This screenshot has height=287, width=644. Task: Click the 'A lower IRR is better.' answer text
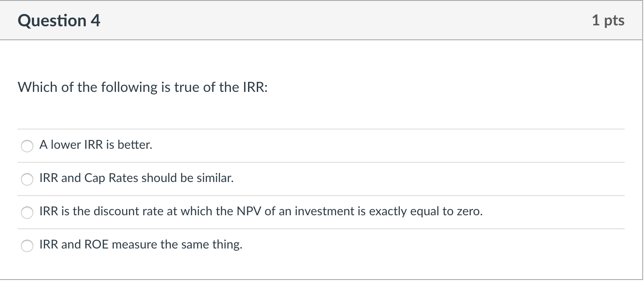96,145
